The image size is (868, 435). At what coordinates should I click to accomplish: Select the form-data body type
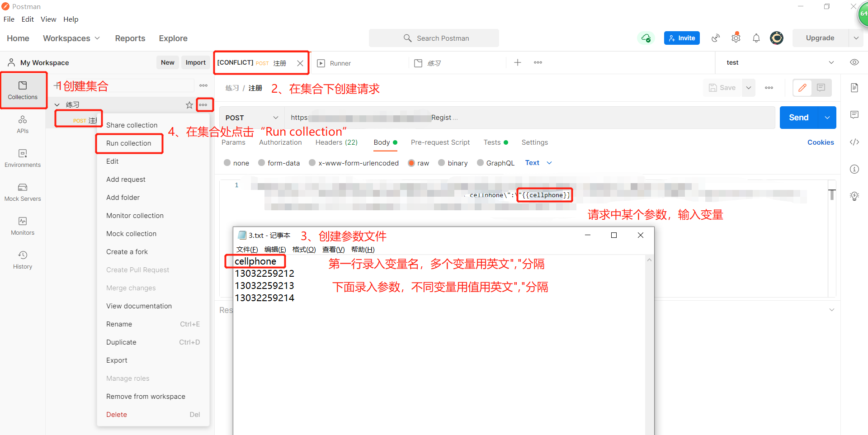pyautogui.click(x=261, y=163)
